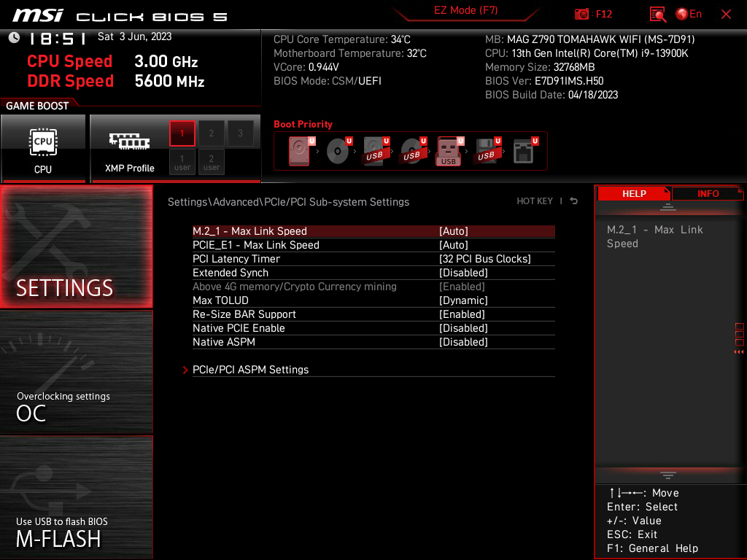Change PCI Latency Timer value
This screenshot has width=747, height=560.
pos(484,259)
